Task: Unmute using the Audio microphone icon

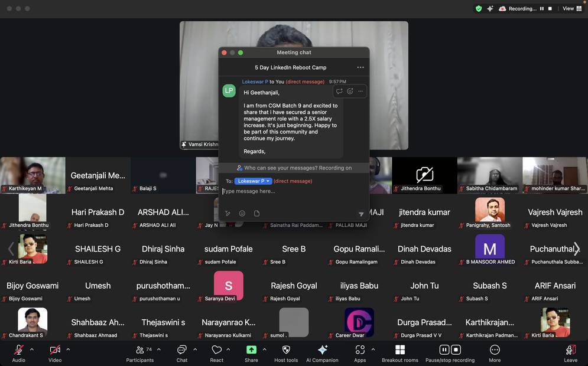Action: click(x=18, y=350)
